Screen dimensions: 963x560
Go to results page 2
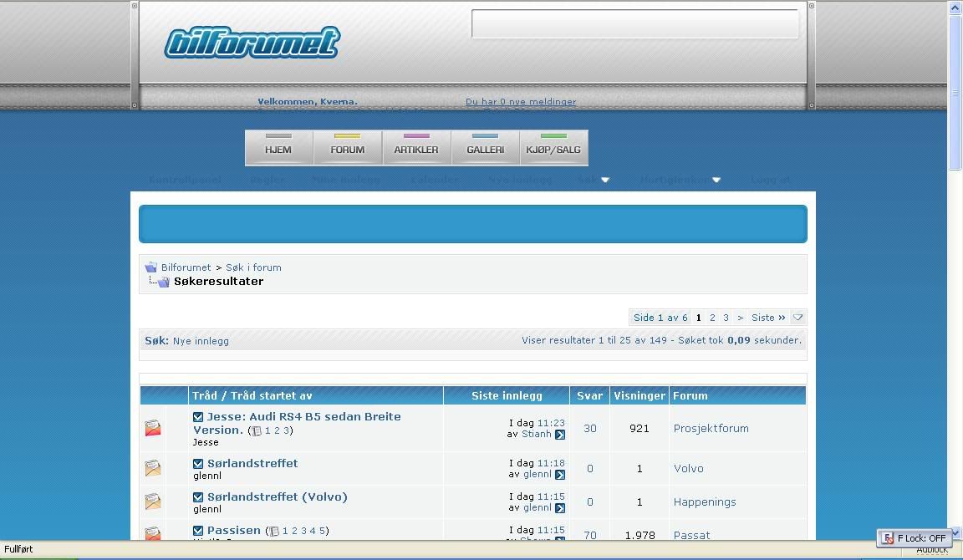(x=712, y=318)
